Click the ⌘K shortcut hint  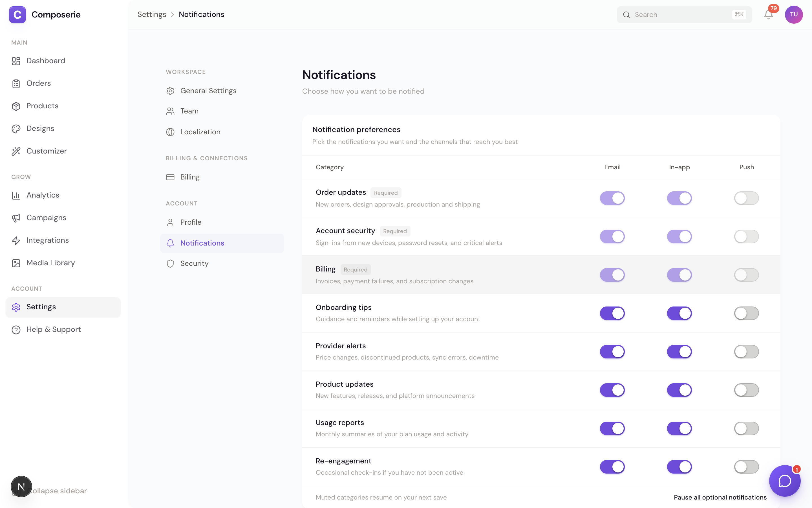tap(739, 14)
